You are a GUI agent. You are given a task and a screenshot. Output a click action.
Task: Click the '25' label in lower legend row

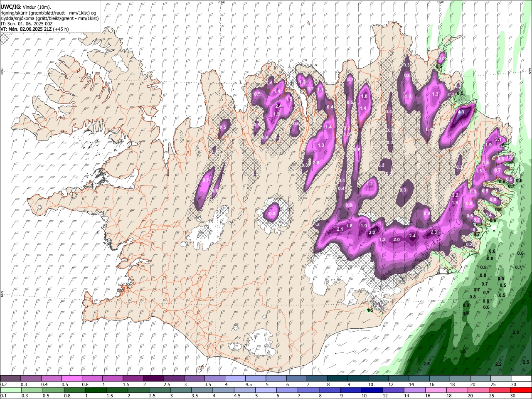pyautogui.click(x=492, y=396)
